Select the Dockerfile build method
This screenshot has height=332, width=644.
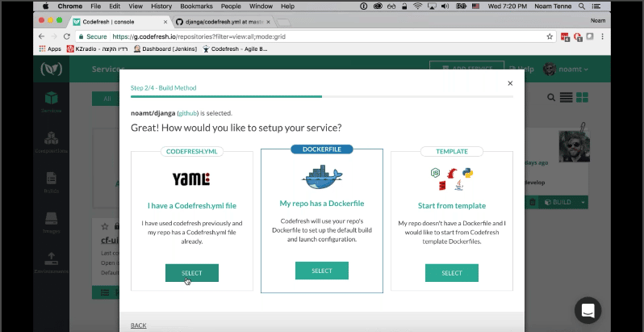pyautogui.click(x=321, y=271)
